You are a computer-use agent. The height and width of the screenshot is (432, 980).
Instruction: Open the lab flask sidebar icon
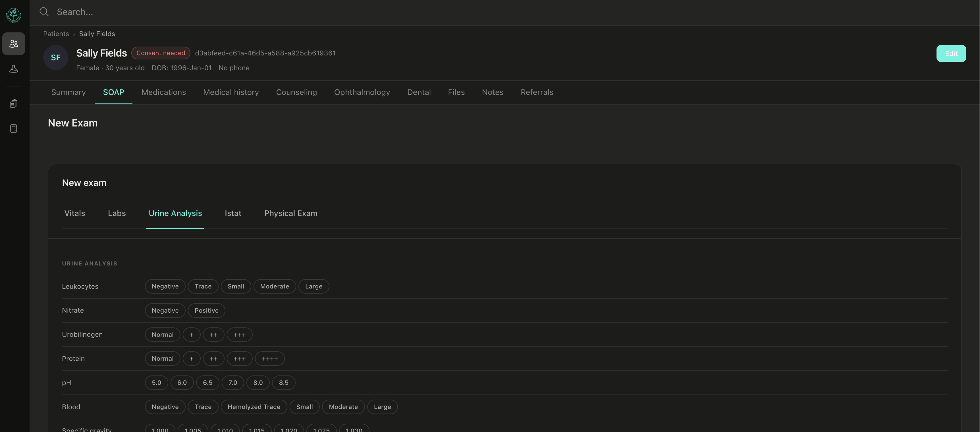click(14, 69)
